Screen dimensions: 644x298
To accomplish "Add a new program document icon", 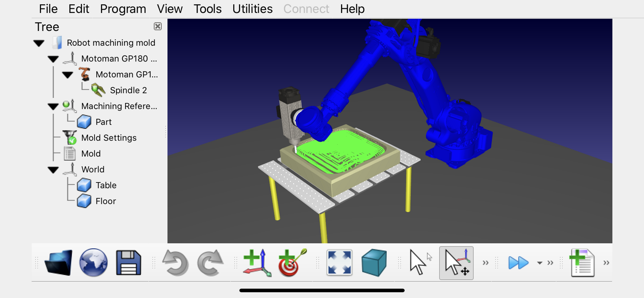I will pyautogui.click(x=582, y=262).
